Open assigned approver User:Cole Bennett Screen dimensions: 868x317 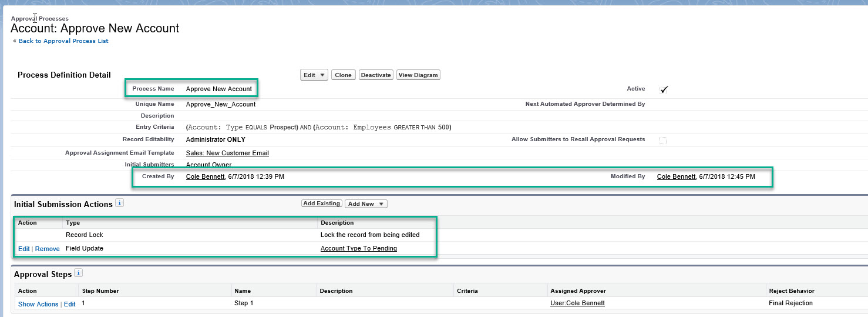click(x=577, y=303)
